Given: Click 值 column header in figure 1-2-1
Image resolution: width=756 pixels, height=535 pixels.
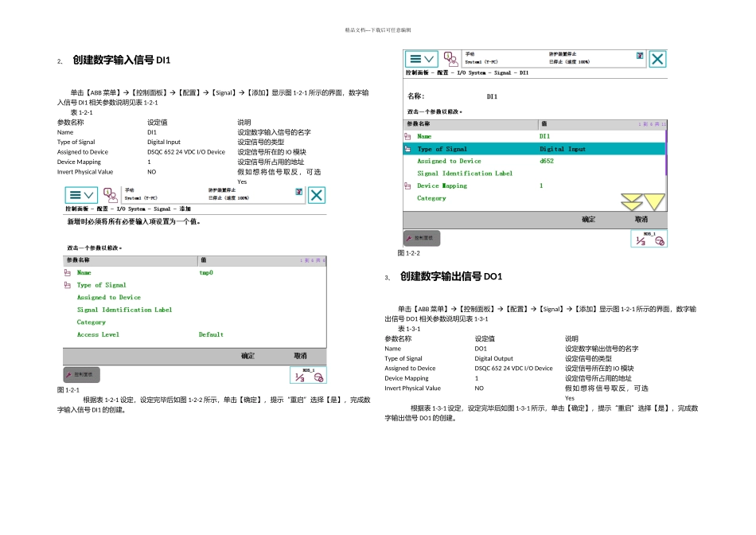Looking at the screenshot, I should click(262, 260).
